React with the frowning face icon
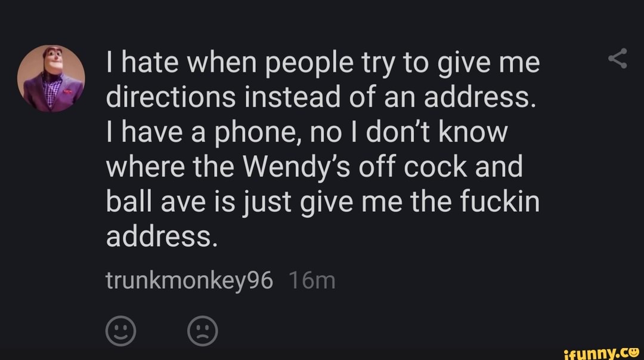 point(203,330)
